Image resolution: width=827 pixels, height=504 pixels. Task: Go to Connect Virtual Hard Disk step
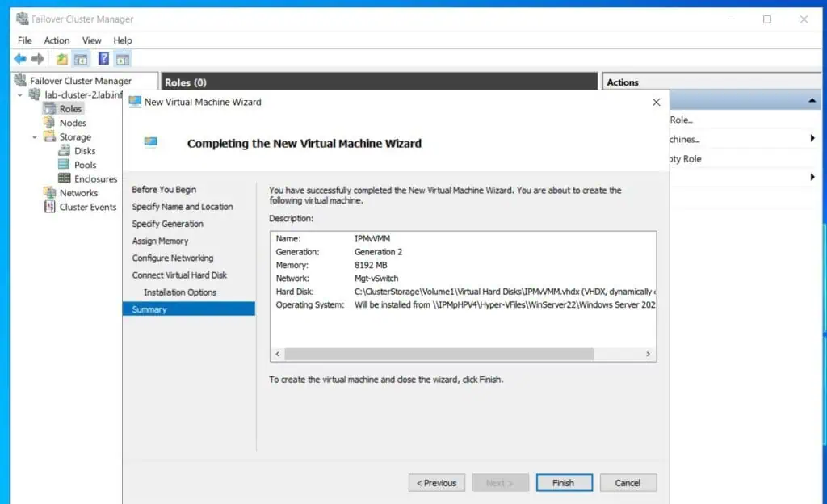point(179,275)
